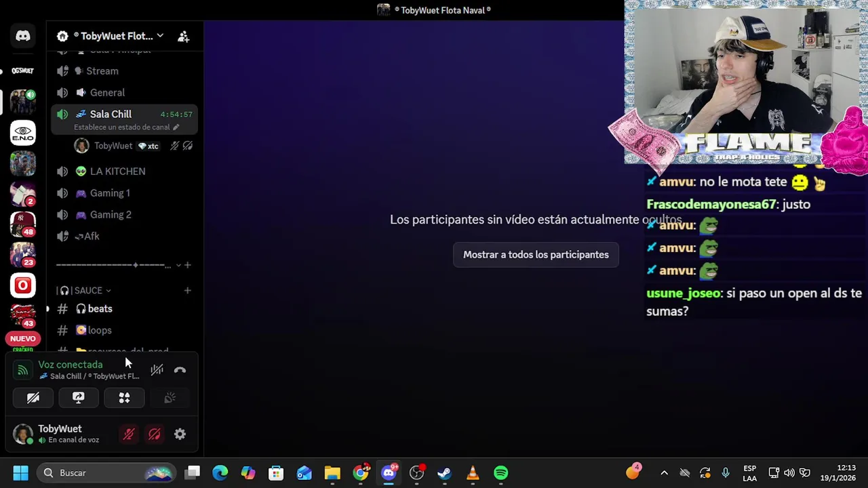The image size is (868, 488).
Task: Click the Discord taskbar icon
Action: click(x=389, y=473)
